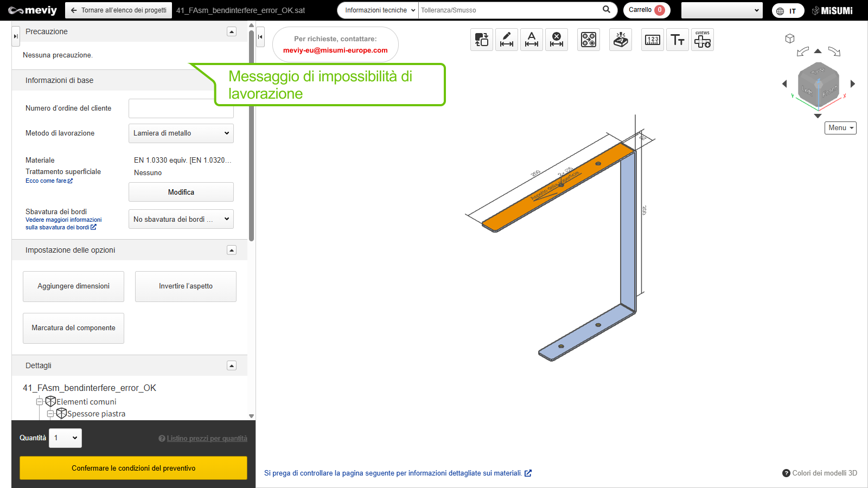The height and width of the screenshot is (488, 868).
Task: Click the 6VIEWS download toolbar icon
Action: coord(703,40)
